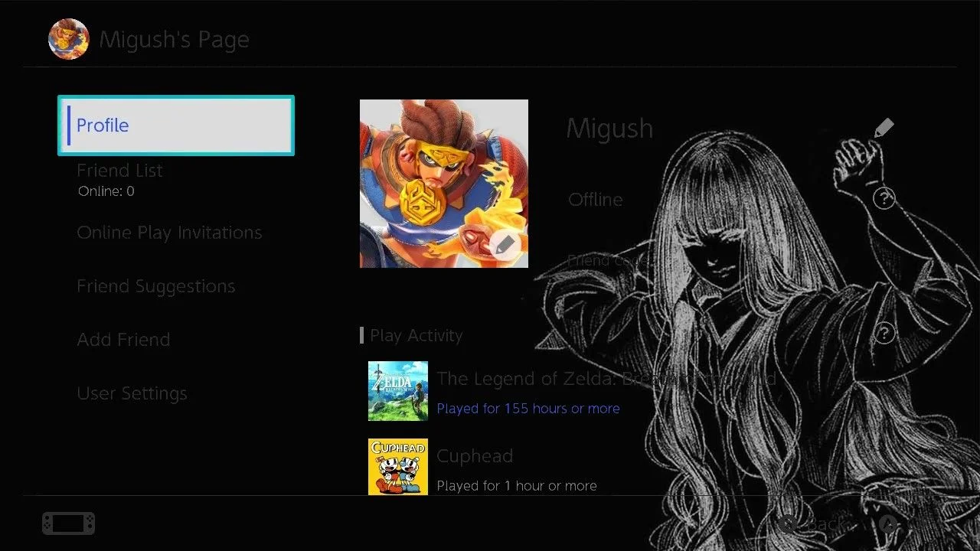
Task: Click the controller icon in the bottom bar
Action: 69,523
